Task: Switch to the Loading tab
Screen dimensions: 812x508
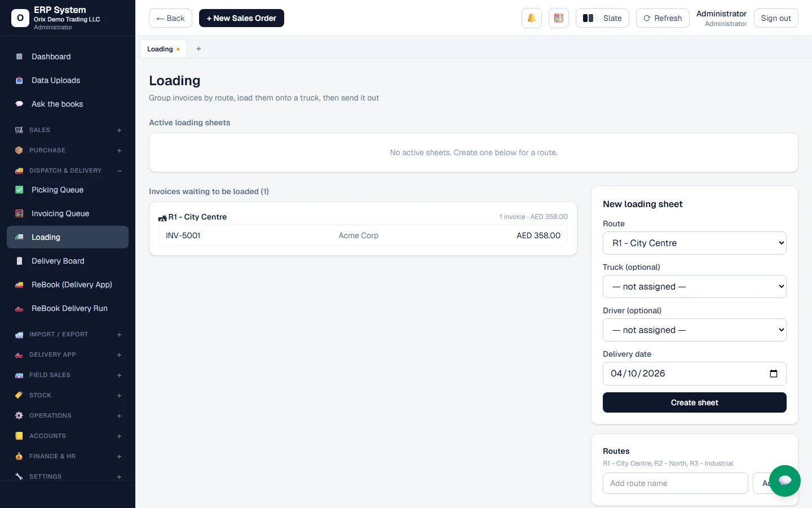Action: coord(164,49)
